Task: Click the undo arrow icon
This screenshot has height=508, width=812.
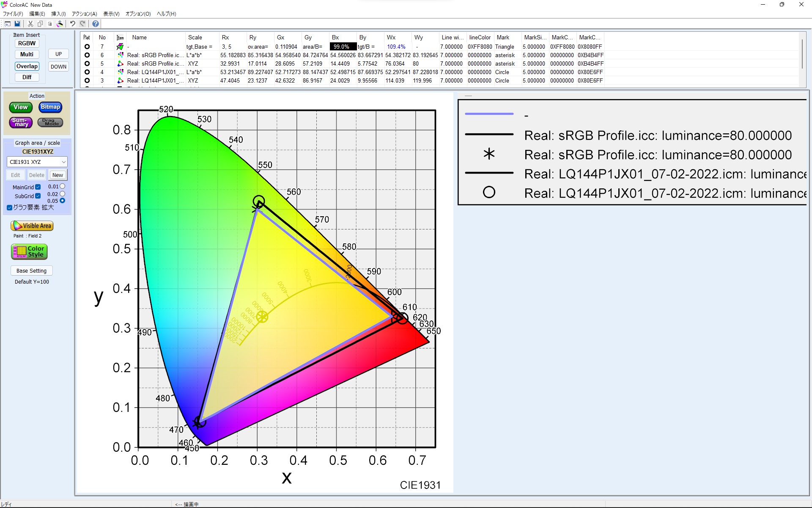Action: [73, 24]
